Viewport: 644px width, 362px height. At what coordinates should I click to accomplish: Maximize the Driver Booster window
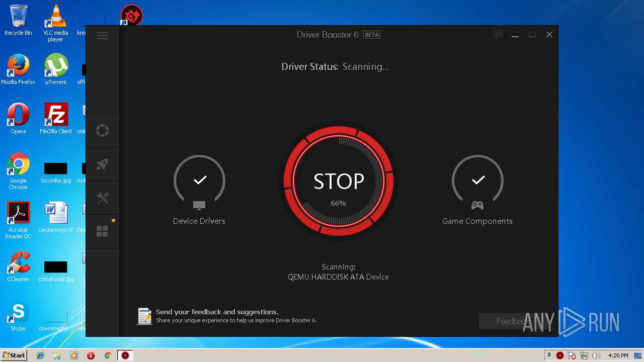pyautogui.click(x=532, y=35)
